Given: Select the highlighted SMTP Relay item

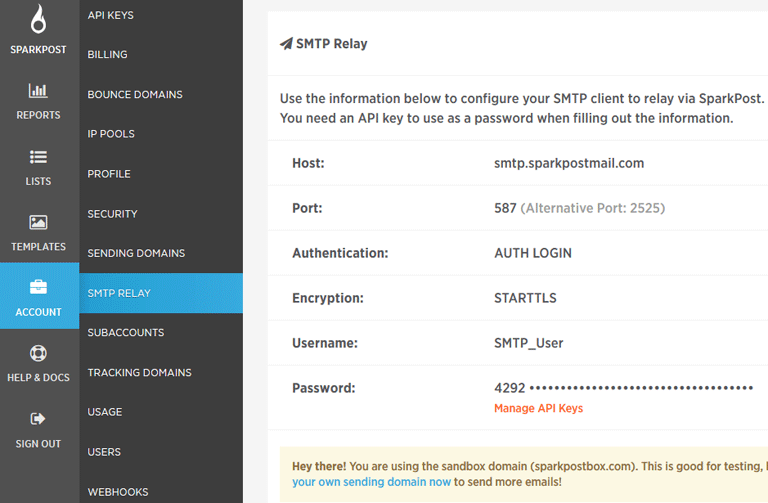Looking at the screenshot, I should (161, 293).
